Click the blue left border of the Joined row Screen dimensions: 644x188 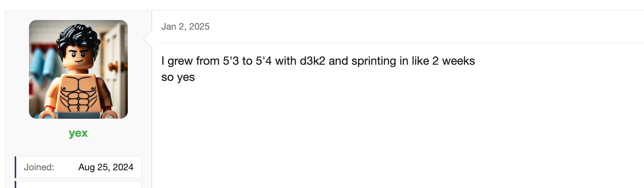pos(15,167)
